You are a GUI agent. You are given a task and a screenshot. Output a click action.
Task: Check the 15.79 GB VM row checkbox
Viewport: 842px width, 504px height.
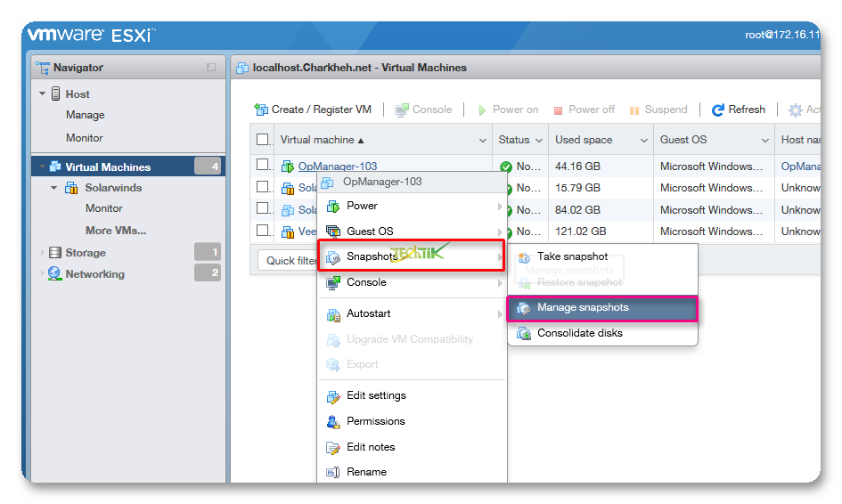[x=263, y=186]
